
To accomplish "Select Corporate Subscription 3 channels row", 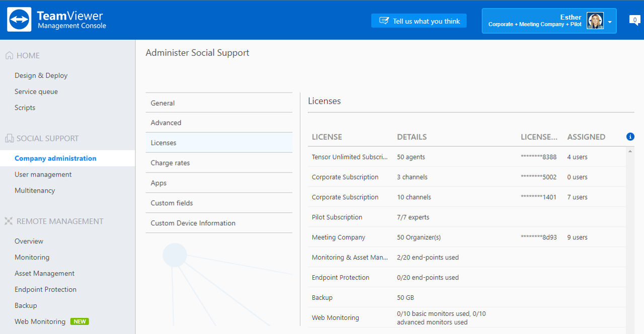I will pyautogui.click(x=467, y=177).
